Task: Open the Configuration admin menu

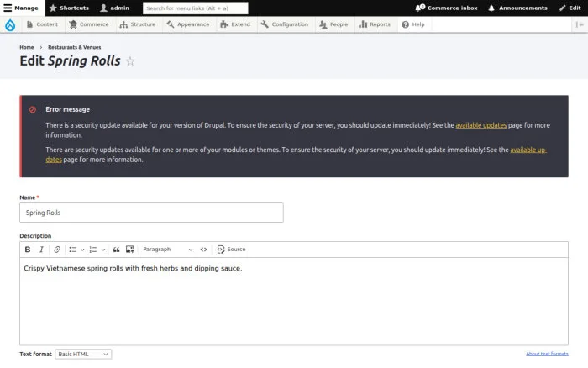Action: [x=284, y=24]
